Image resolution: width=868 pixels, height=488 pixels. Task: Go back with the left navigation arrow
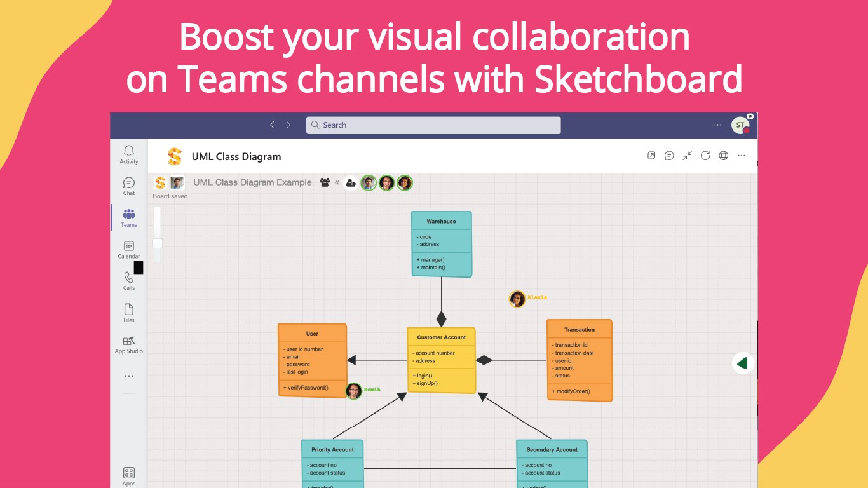point(272,125)
